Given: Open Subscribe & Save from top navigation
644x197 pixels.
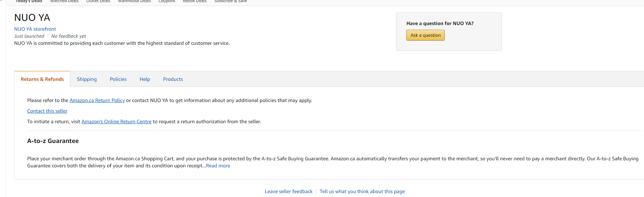Looking at the screenshot, I should click(x=230, y=1).
